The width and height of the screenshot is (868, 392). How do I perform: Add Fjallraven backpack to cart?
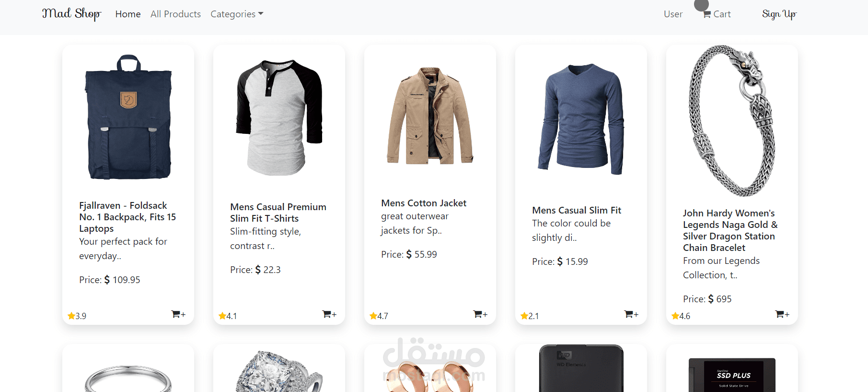point(178,314)
